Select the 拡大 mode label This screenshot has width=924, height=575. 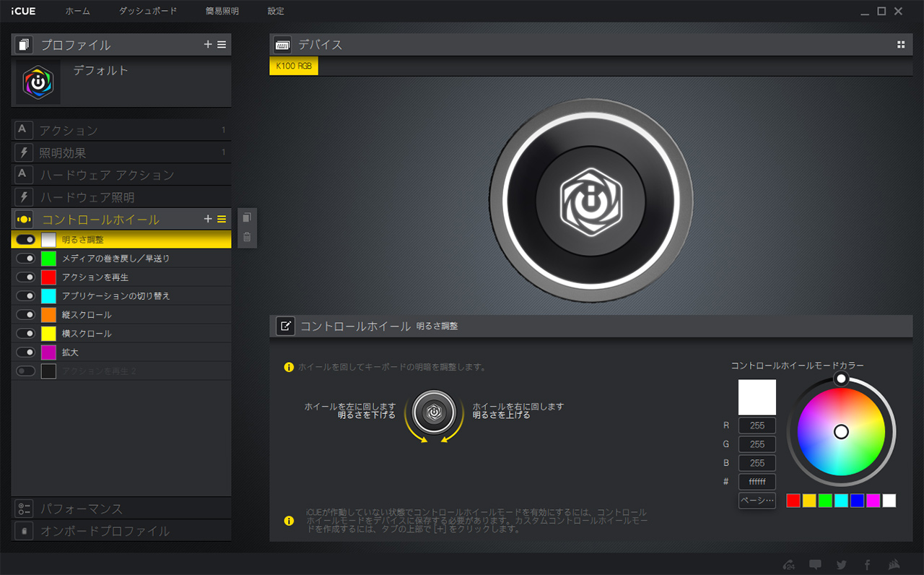tap(70, 353)
